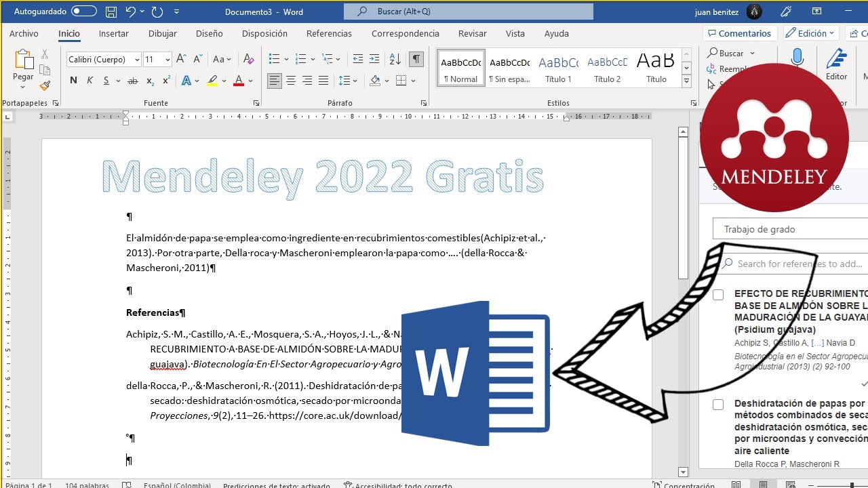Open the user account avatar

pos(754,12)
